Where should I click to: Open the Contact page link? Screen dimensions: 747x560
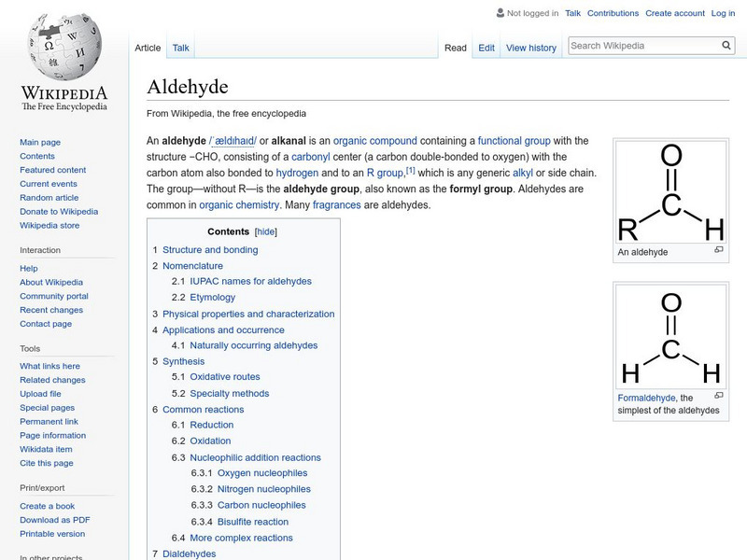coord(46,323)
